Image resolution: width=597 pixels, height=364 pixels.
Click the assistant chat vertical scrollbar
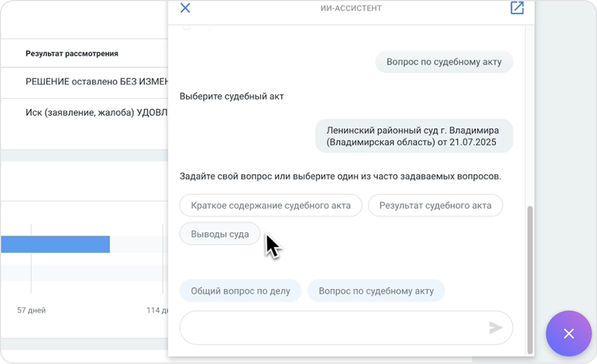530,278
